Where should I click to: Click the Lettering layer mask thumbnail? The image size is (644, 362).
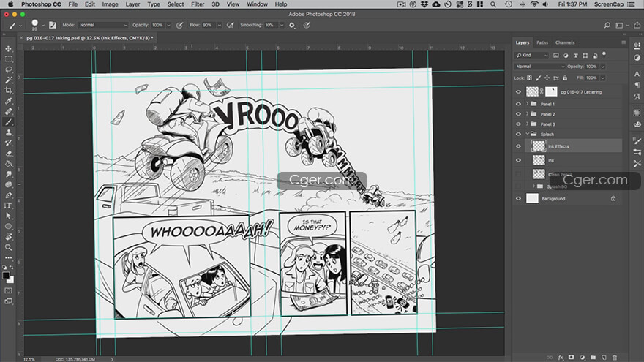click(x=551, y=92)
